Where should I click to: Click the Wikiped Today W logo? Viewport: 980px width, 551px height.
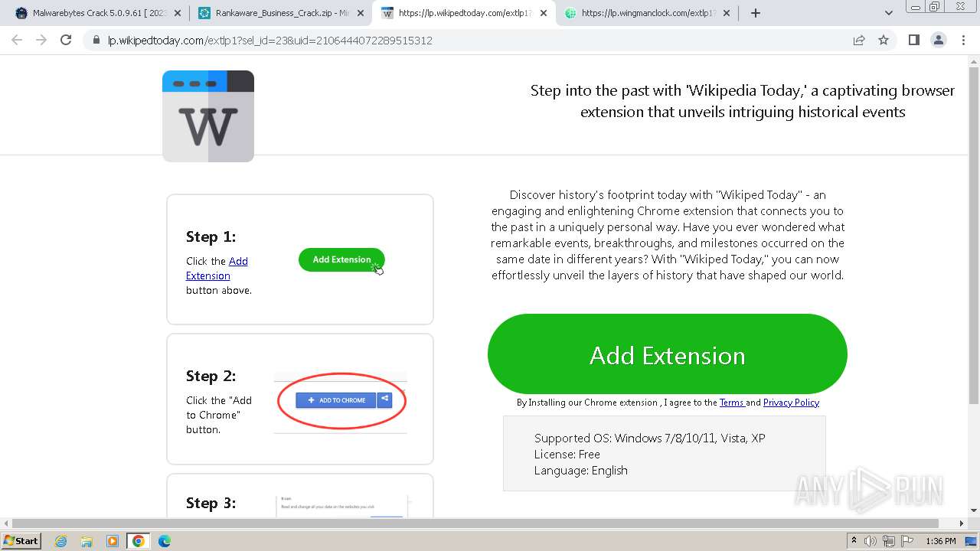pos(208,116)
